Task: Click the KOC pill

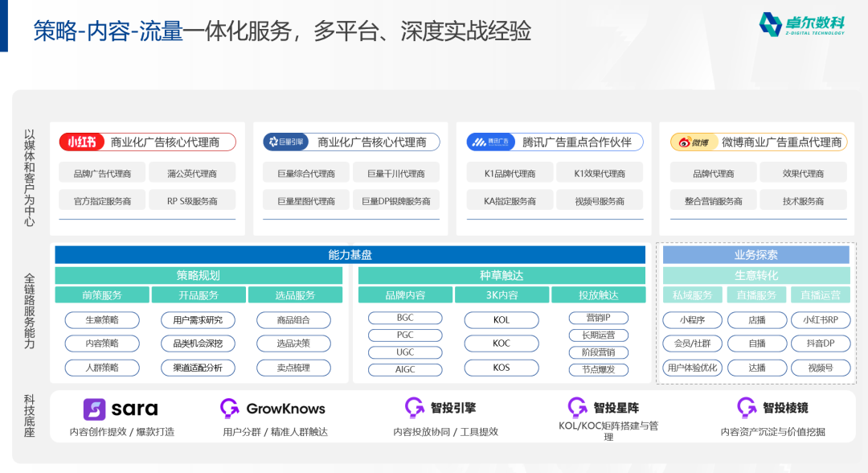Action: point(502,343)
